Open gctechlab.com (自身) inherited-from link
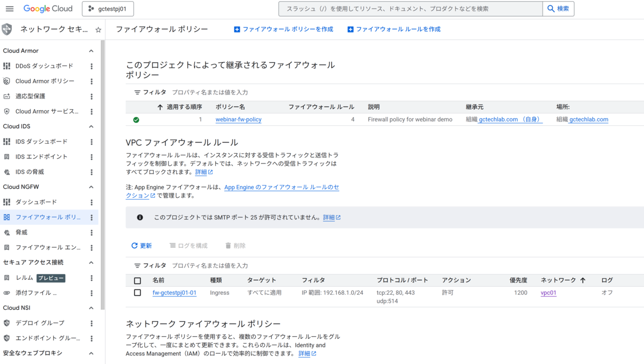The width and height of the screenshot is (644, 364). [x=510, y=120]
